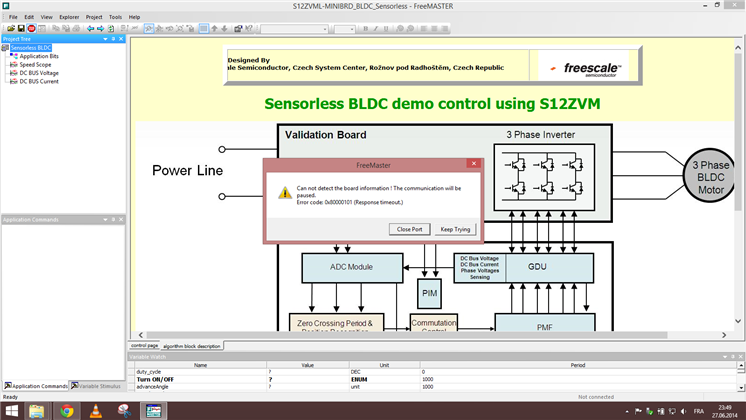Click Variable Watch scrollbar down arrow
746x420 pixels.
tap(741, 388)
